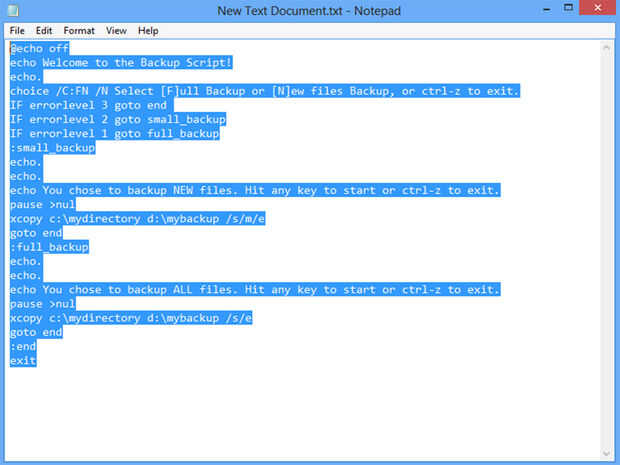Open the View menu
This screenshot has width=620, height=465.
coord(116,30)
